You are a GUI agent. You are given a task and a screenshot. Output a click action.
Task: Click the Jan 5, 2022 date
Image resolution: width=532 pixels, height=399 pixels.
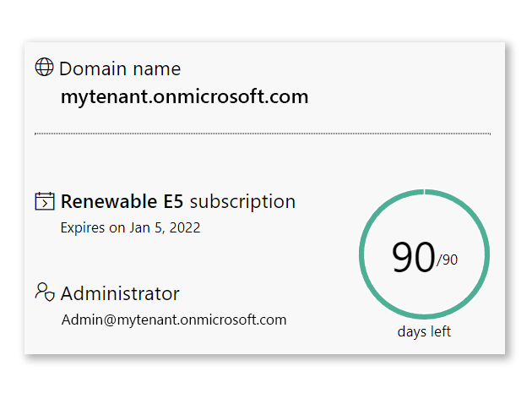pos(165,227)
